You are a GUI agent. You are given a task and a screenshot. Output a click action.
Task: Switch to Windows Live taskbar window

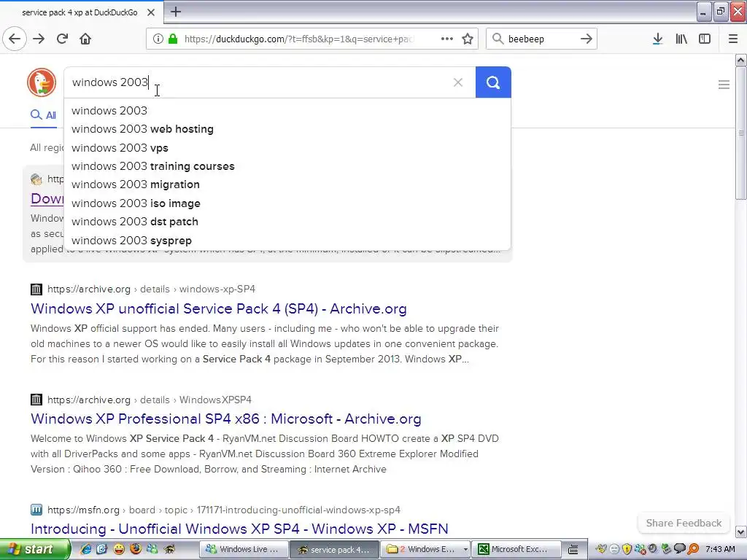244,550
